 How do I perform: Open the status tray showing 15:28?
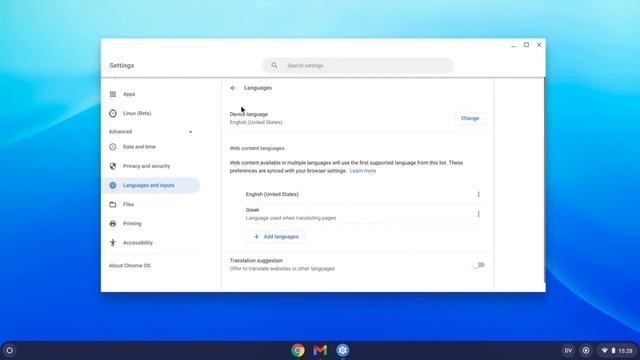click(618, 351)
